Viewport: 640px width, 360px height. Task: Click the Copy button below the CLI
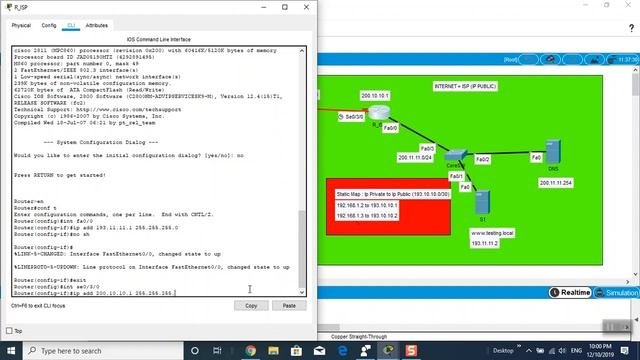tap(251, 306)
